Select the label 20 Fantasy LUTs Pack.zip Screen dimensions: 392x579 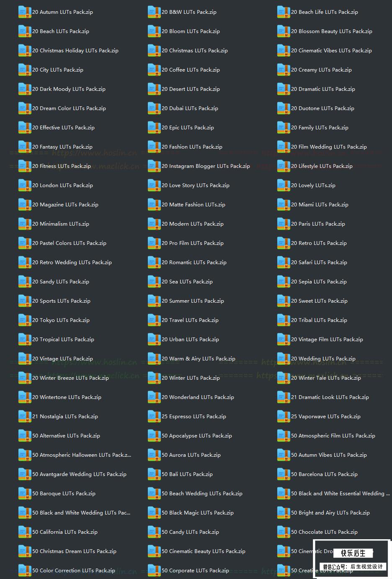[62, 147]
